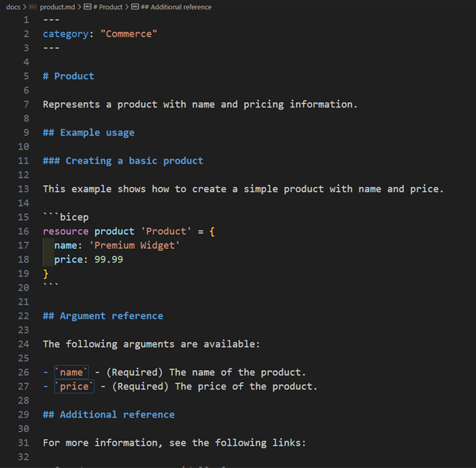This screenshot has width=476, height=468.
Task: Place cursor in the "Commerce" category value
Action: 129,34
